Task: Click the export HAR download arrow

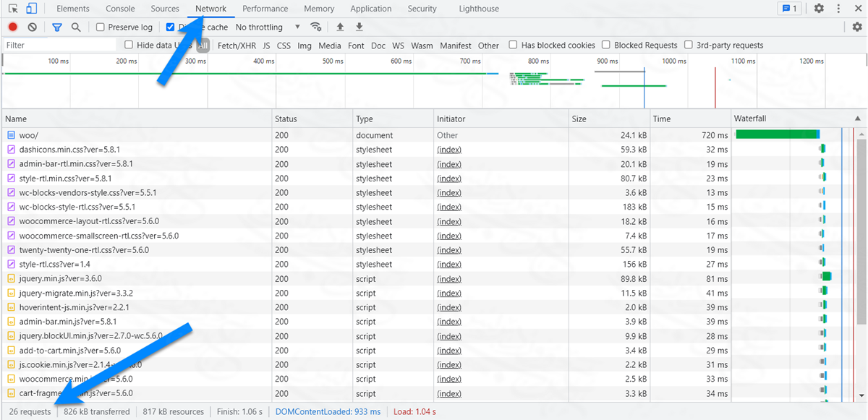Action: coord(359,27)
